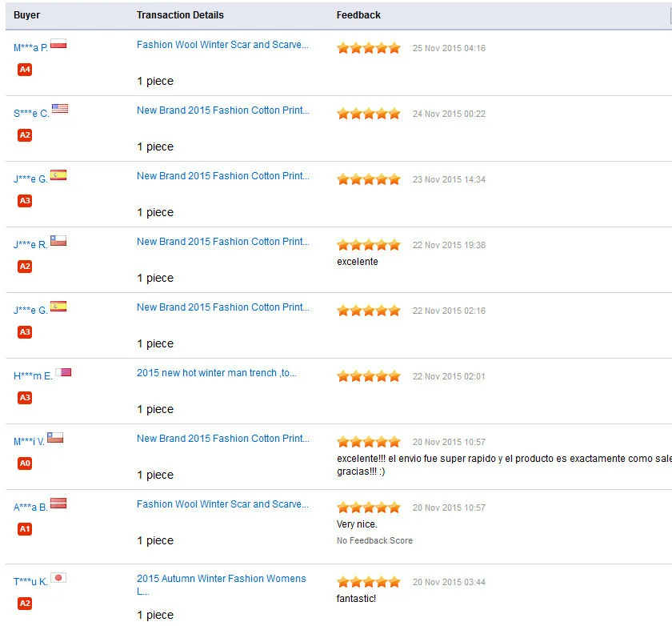Open the first Fashion Wool Winter Scar link
The width and height of the screenshot is (672, 626).
[222, 45]
